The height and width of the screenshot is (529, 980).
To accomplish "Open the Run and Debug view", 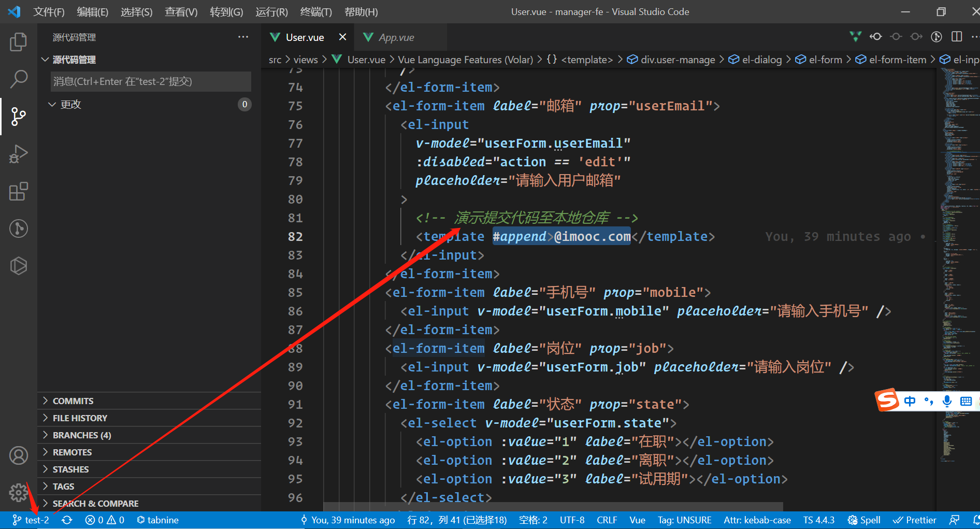I will point(19,154).
